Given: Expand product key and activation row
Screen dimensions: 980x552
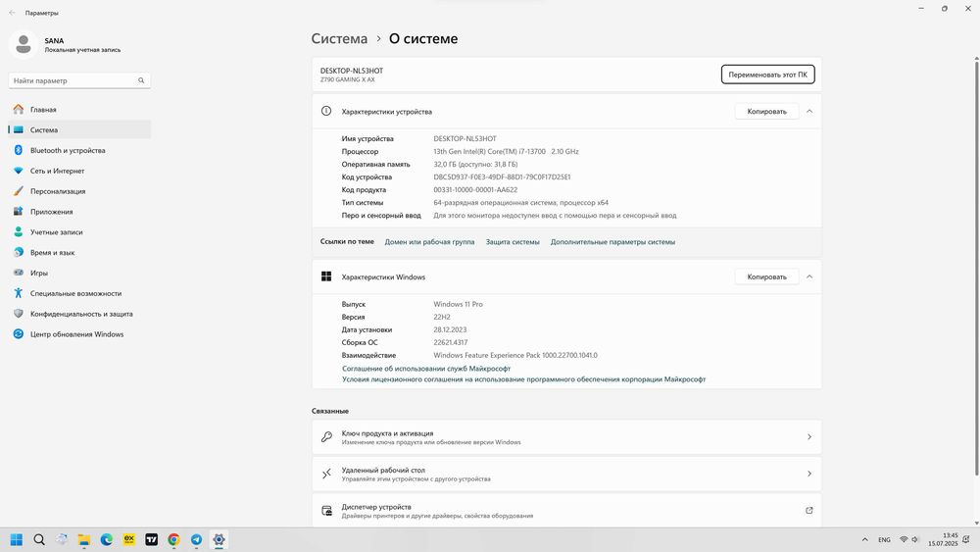Looking at the screenshot, I should (x=808, y=437).
